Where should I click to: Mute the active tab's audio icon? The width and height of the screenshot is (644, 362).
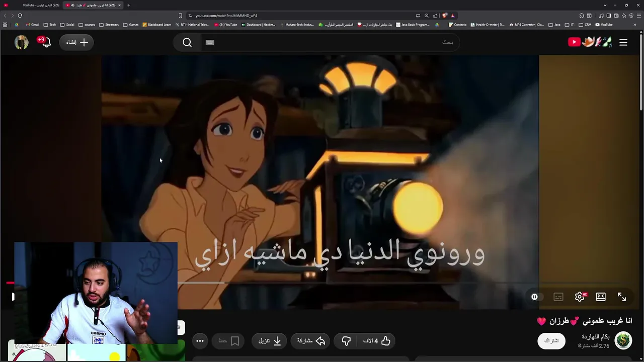(73, 5)
